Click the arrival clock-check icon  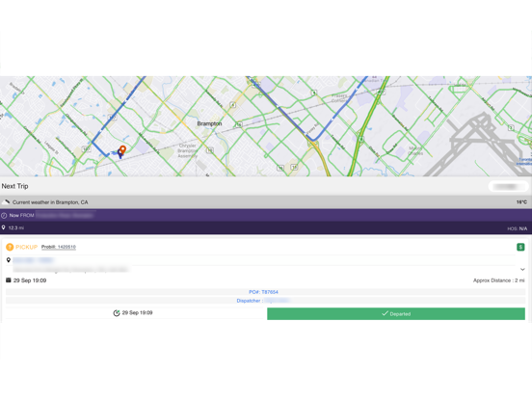(117, 313)
